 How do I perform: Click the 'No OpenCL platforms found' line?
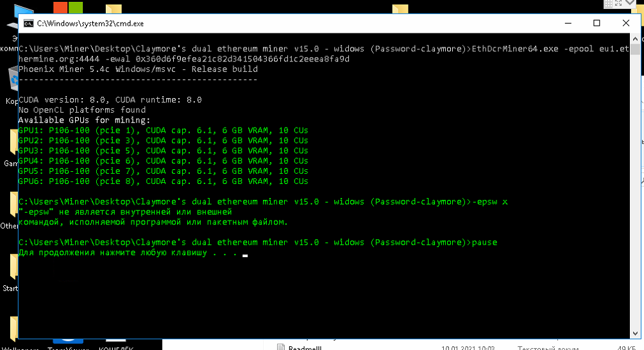(x=82, y=110)
